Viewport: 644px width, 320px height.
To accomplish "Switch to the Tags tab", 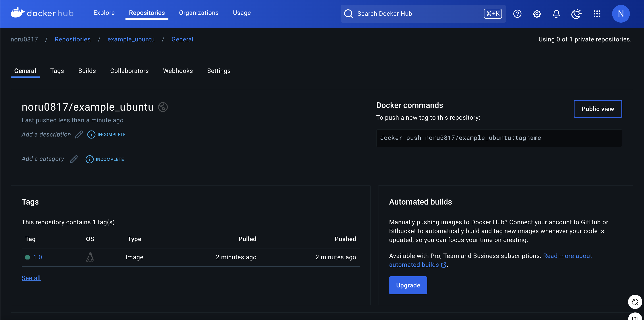I will click(57, 71).
